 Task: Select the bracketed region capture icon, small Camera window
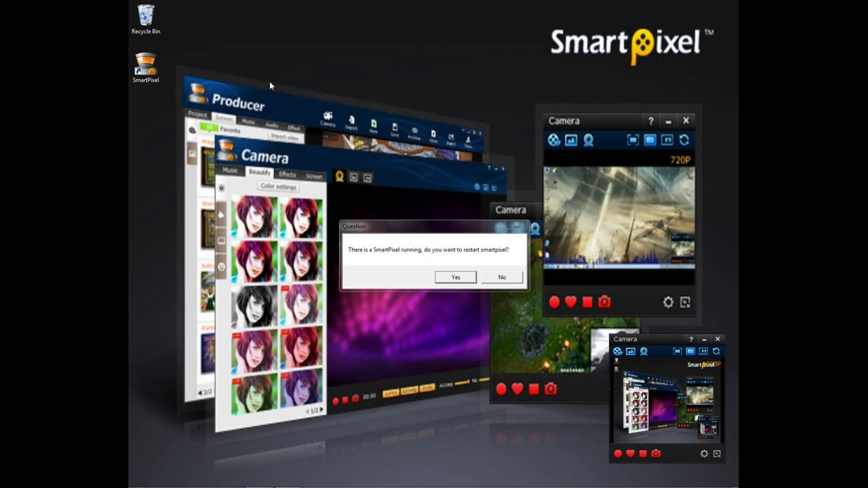[677, 351]
